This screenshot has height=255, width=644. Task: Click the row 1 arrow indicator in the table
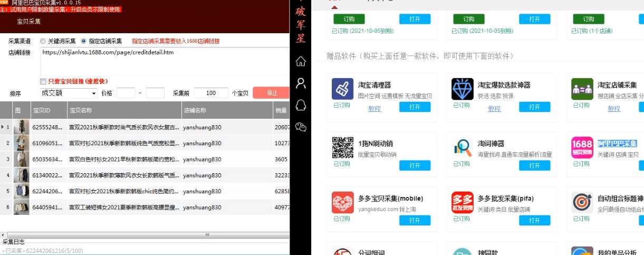(3, 127)
